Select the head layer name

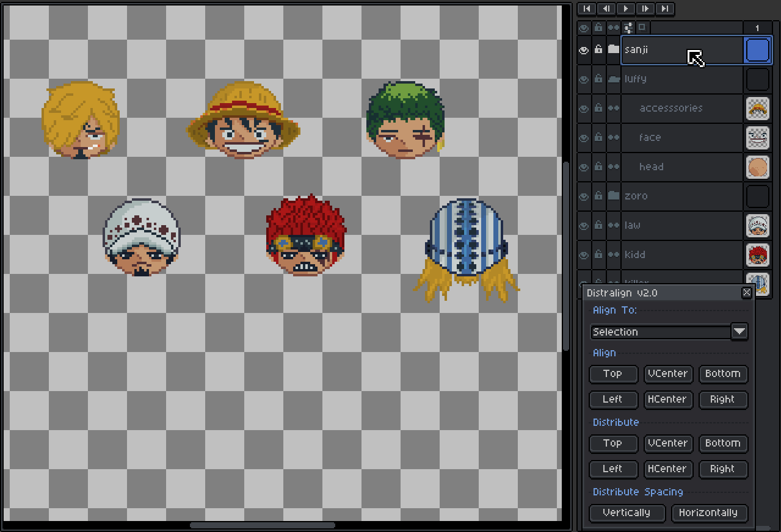click(682, 167)
